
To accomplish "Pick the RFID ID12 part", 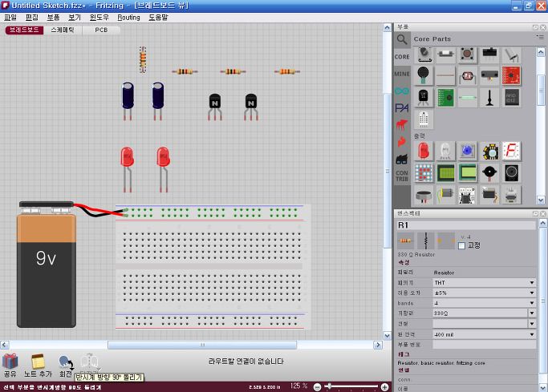I will pos(511,97).
